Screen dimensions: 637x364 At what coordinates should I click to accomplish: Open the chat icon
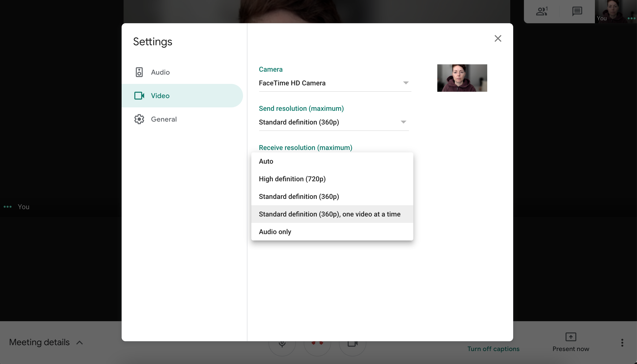point(577,11)
